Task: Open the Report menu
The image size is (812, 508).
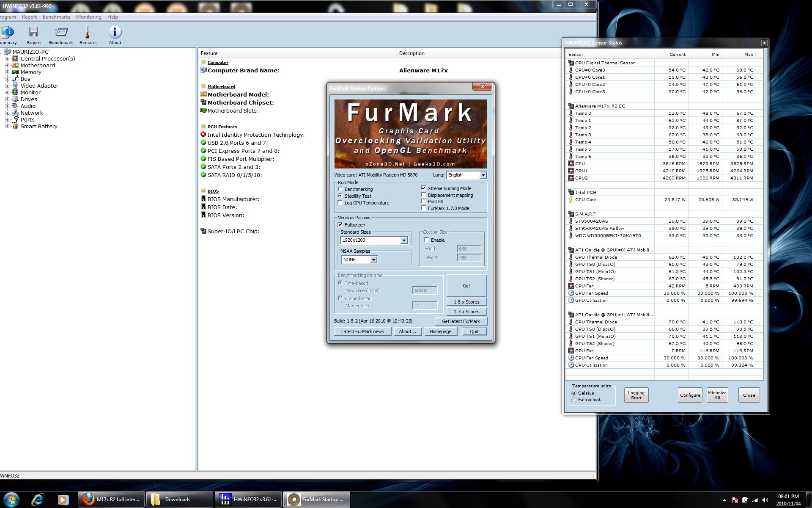Action: click(x=29, y=17)
